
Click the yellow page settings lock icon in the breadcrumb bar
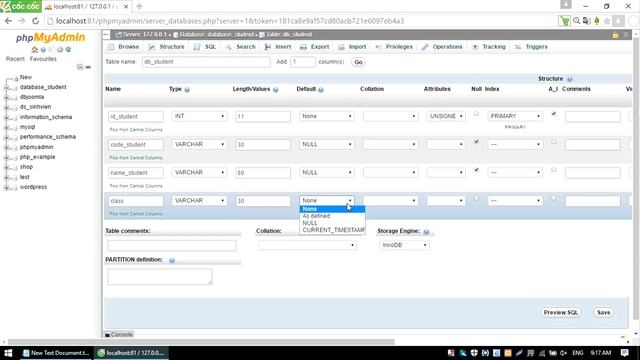pos(616,36)
